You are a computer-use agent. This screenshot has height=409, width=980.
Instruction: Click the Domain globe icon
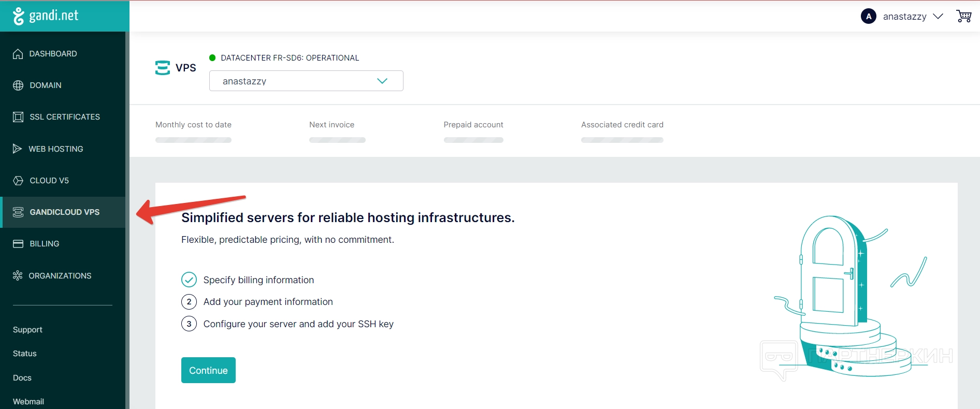18,85
